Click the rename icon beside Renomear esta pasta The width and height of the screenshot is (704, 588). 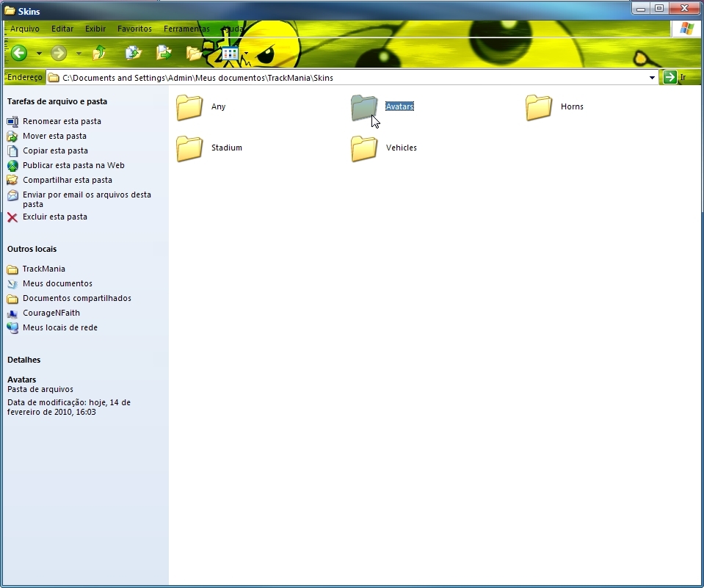[12, 122]
